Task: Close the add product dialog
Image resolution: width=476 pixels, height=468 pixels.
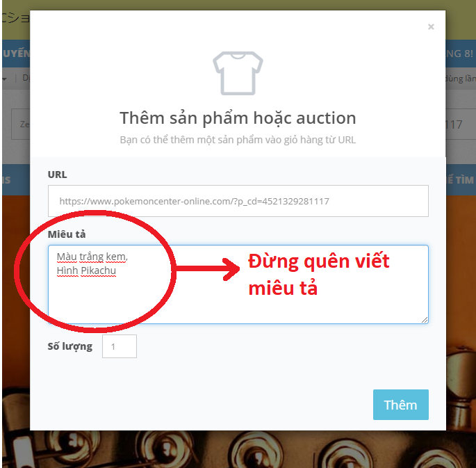Action: click(431, 26)
